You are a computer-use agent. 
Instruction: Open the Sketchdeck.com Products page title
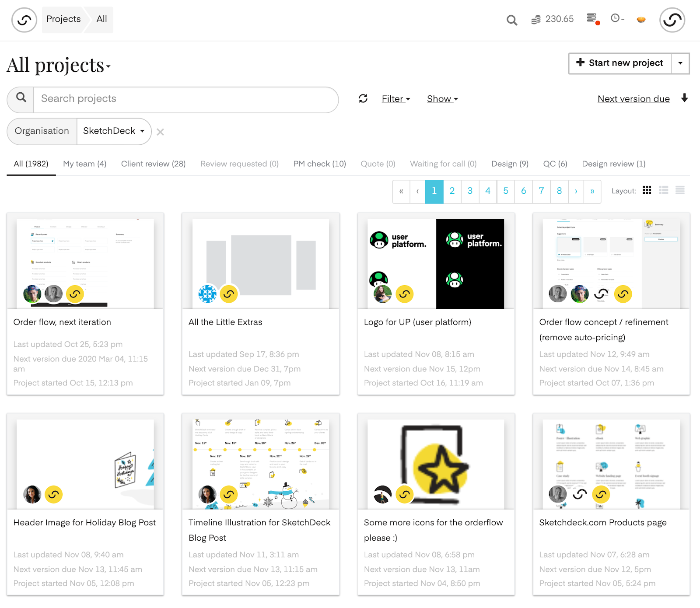coord(603,522)
